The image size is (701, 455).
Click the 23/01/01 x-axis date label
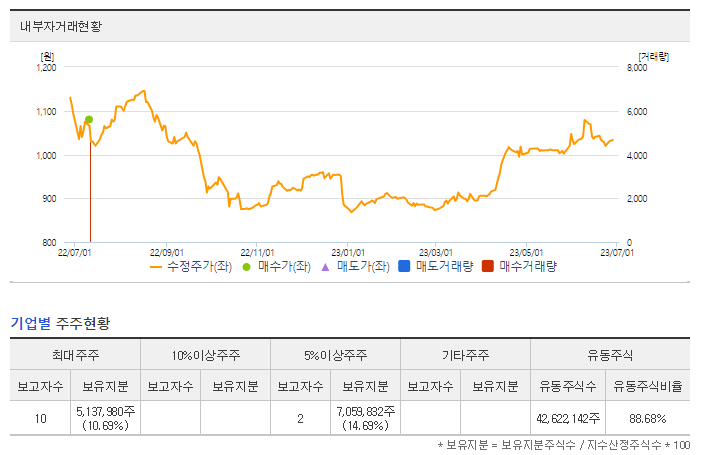[348, 253]
